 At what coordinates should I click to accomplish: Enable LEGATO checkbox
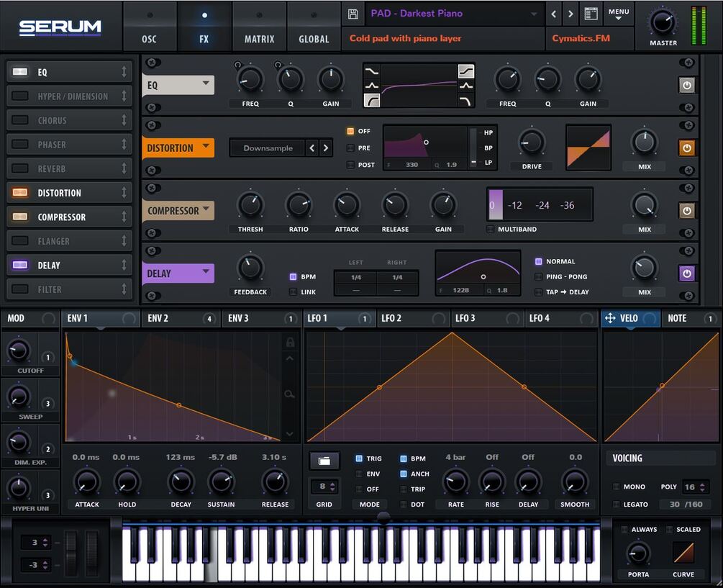point(616,505)
